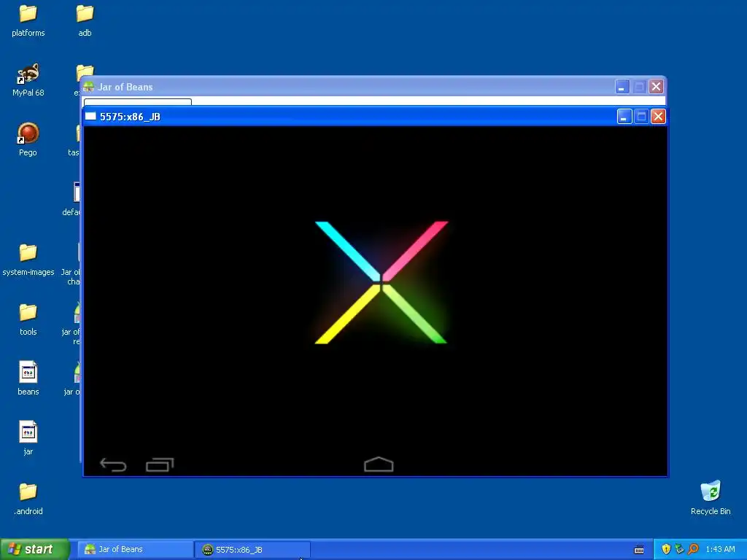Launch the Pego desktop shortcut
The image size is (747, 560).
tap(28, 139)
